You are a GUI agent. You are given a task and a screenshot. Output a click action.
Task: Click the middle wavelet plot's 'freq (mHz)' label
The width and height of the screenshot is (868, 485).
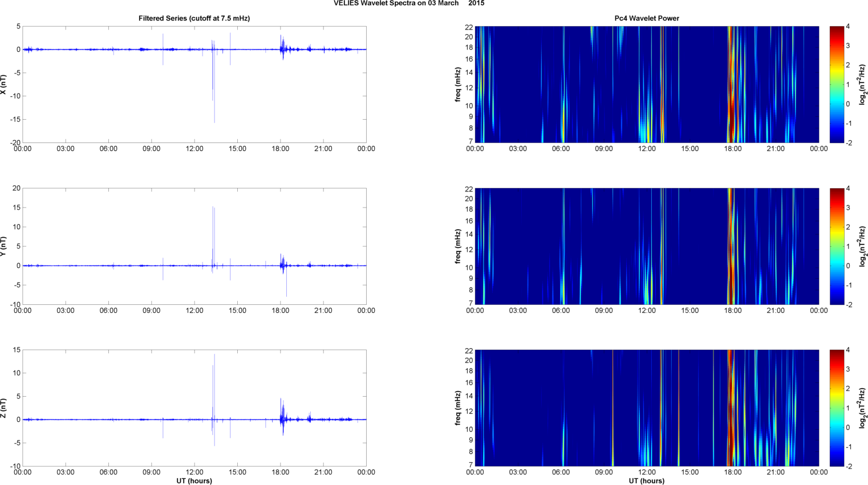[x=457, y=246]
